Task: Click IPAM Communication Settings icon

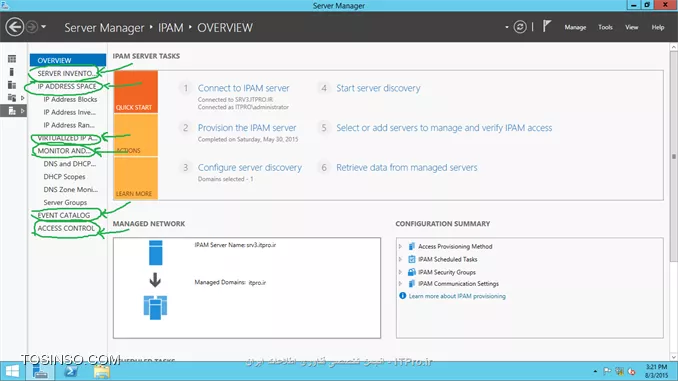Action: click(412, 284)
